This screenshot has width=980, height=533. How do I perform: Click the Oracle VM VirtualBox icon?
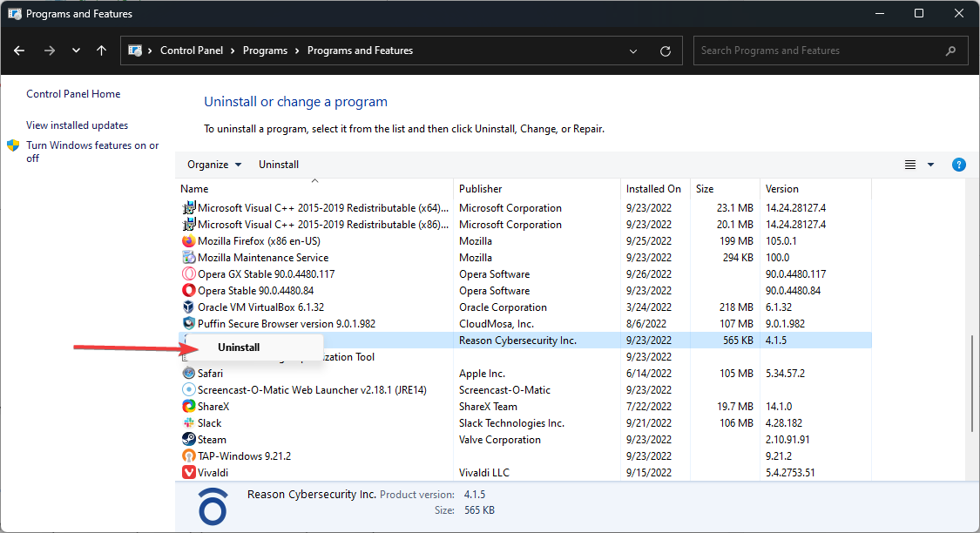tap(189, 307)
